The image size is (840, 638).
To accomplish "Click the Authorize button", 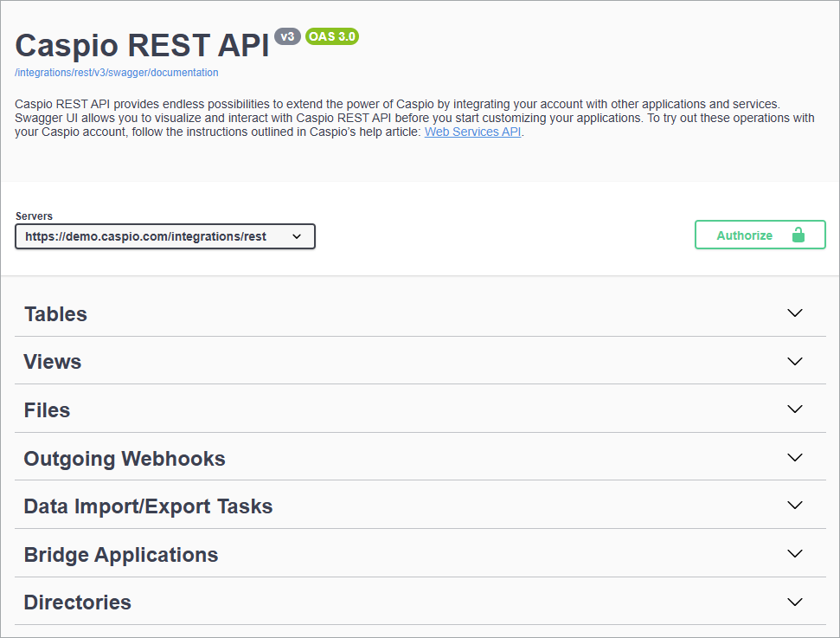I will tap(760, 235).
